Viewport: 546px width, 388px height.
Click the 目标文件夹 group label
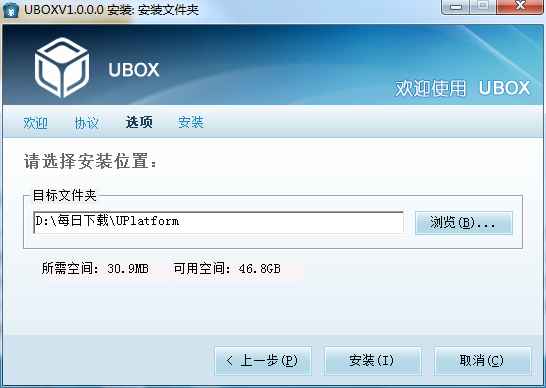click(x=64, y=196)
